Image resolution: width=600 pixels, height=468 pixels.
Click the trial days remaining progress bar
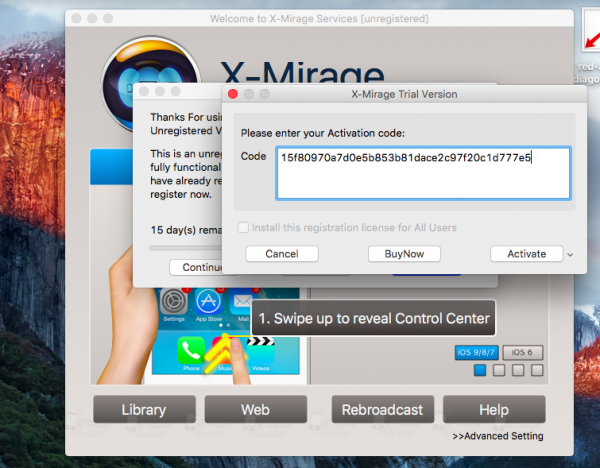coord(186,248)
